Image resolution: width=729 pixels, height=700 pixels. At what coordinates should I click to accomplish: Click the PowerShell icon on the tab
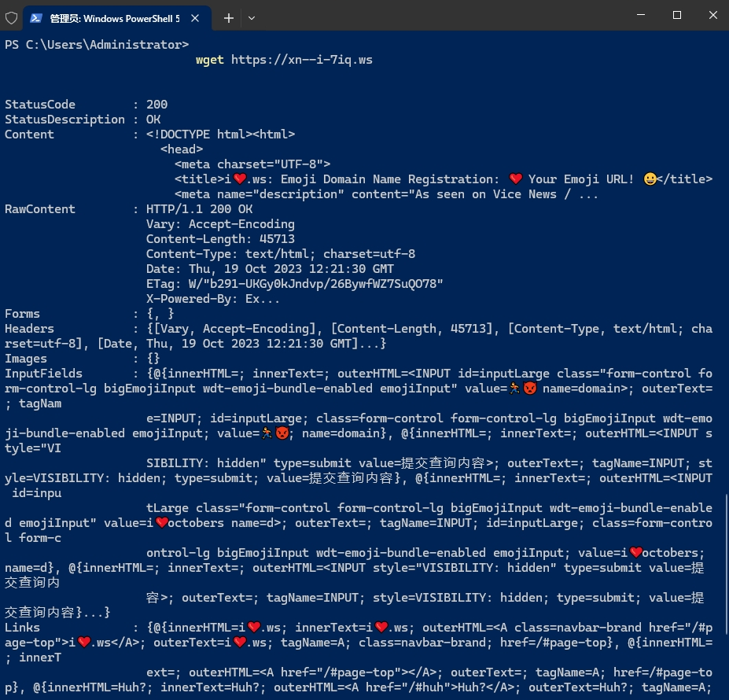coord(36,17)
